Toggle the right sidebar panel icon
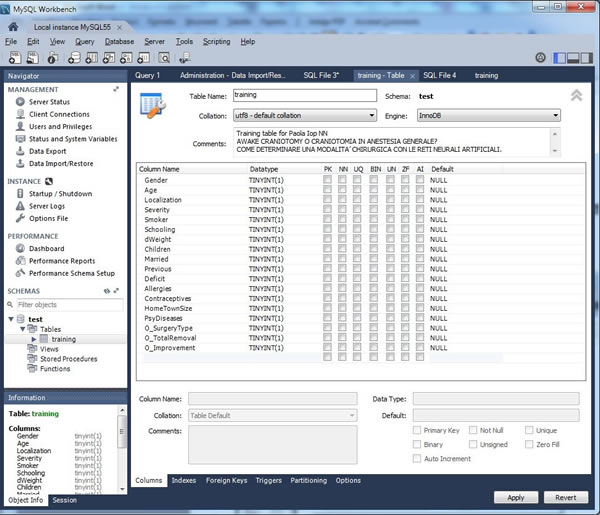Image resolution: width=600 pixels, height=515 pixels. tap(586, 58)
